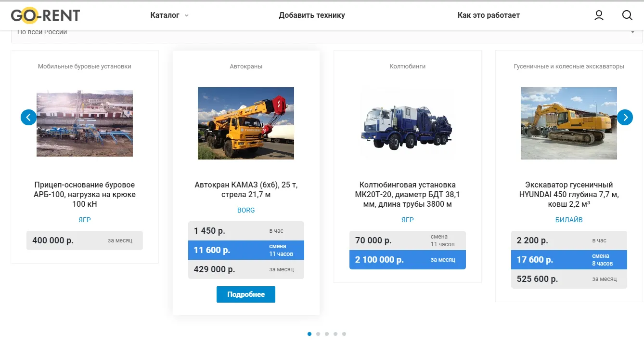
Task: Open the HYUNDAI excavator photo
Action: [569, 123]
